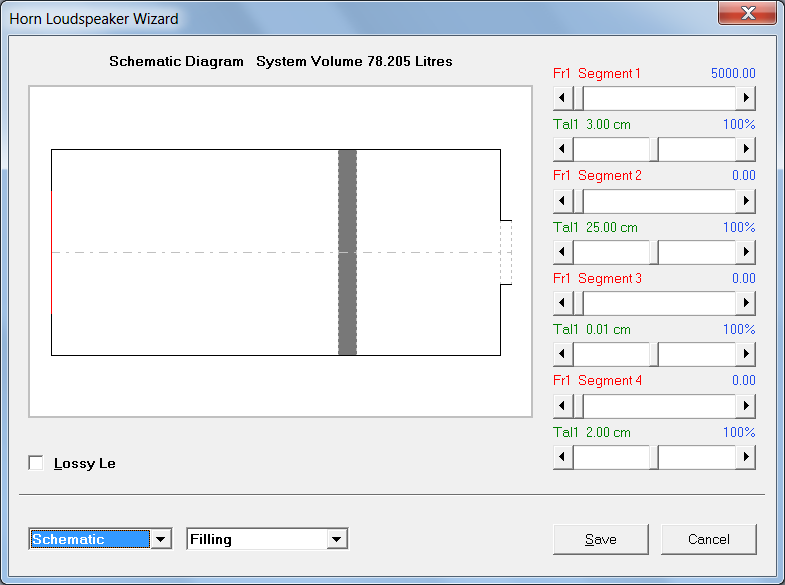Save the horn wizard settings
The width and height of the screenshot is (785, 585).
click(x=601, y=539)
